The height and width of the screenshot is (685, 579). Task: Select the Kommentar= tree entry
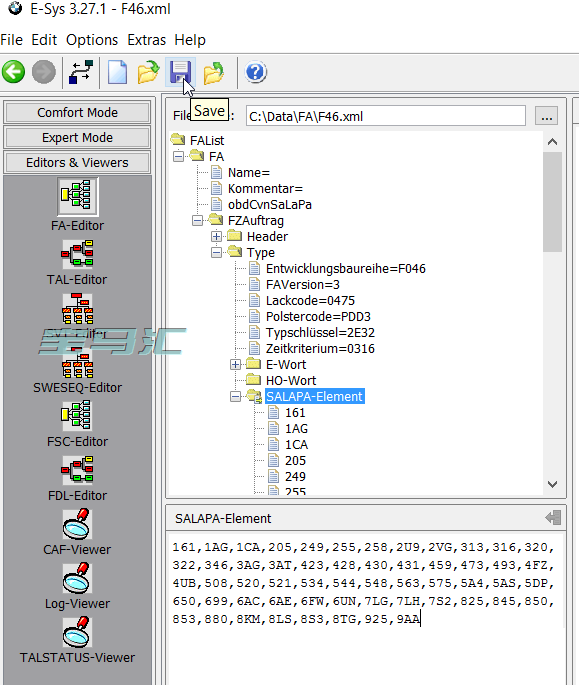265,189
